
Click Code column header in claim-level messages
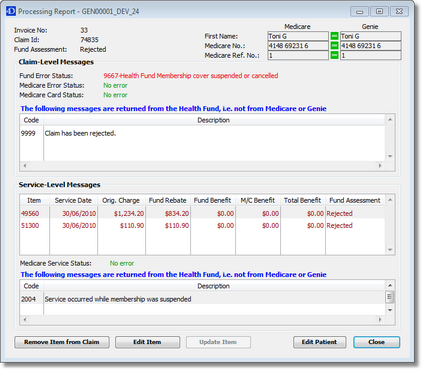point(31,120)
